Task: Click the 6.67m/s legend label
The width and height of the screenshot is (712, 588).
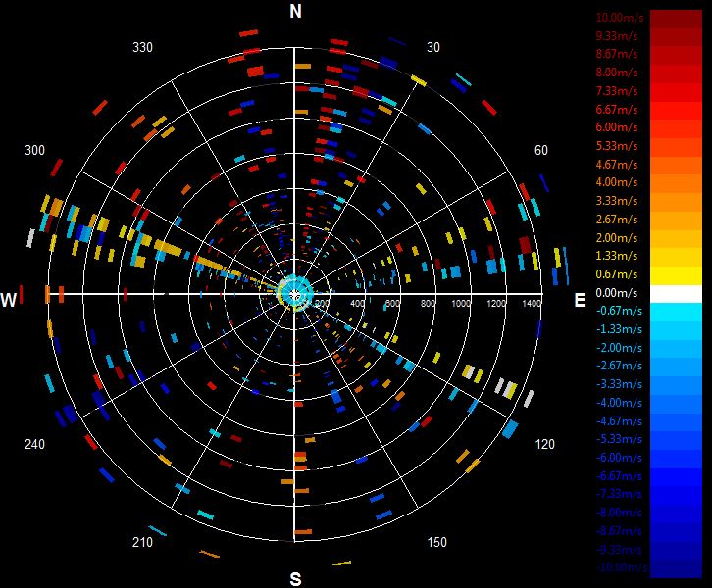Action: click(x=617, y=110)
